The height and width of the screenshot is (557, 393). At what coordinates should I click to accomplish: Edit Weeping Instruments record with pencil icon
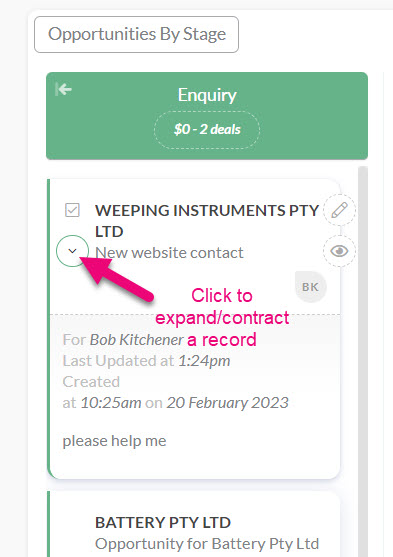(339, 210)
